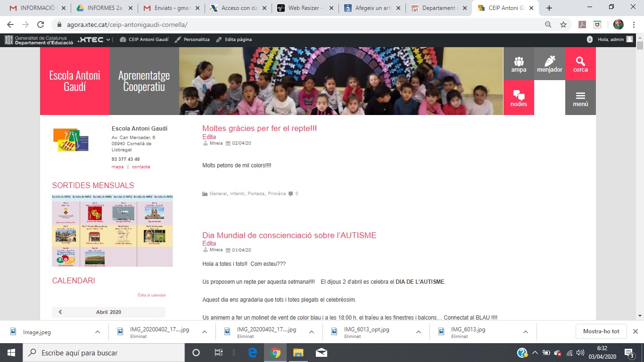Viewport: 644px width, 362px height.
Task: Switch to the Web Resizer tab
Action: point(305,8)
